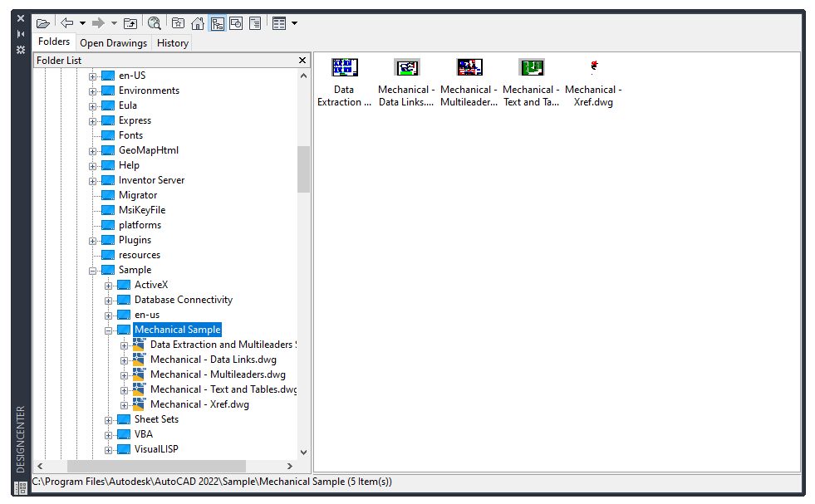Select the Eula folder
The height and width of the screenshot is (504, 815).
127,105
